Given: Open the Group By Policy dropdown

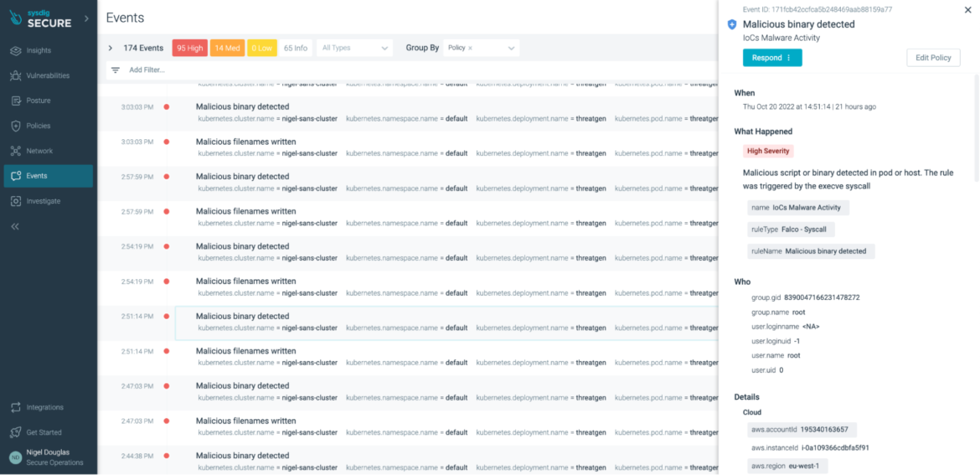Looking at the screenshot, I should point(482,48).
